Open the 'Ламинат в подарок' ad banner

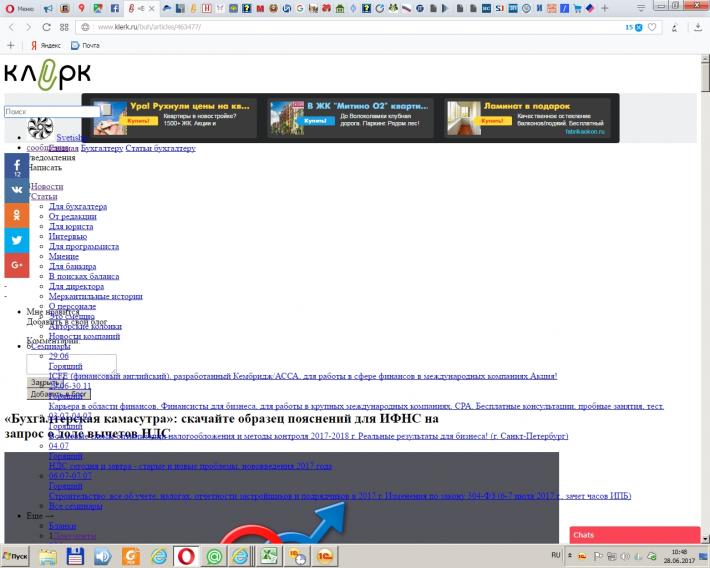(x=527, y=118)
